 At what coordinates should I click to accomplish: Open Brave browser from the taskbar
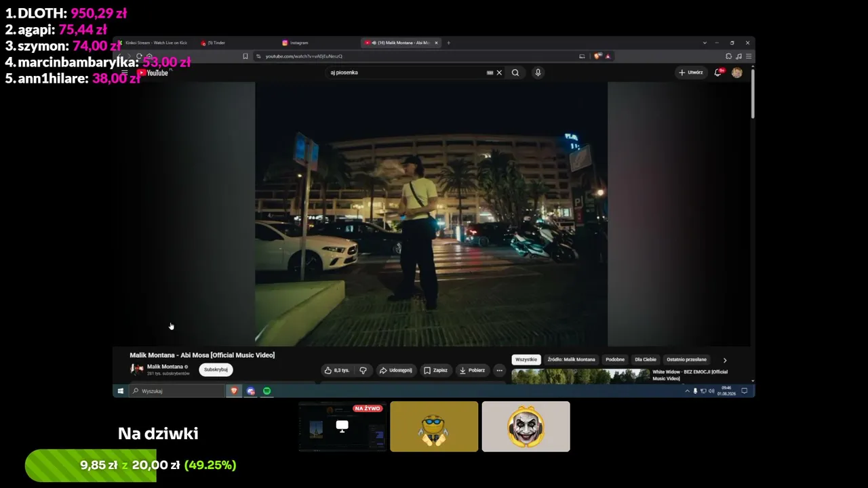[234, 391]
